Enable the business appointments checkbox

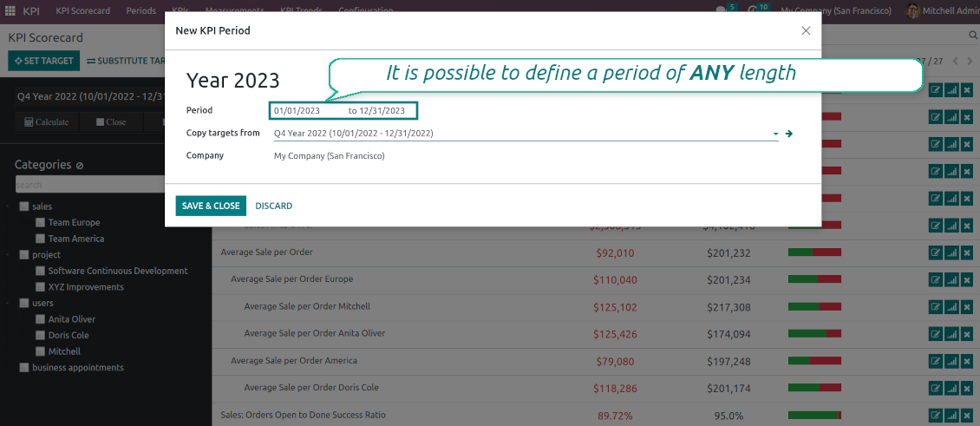point(23,368)
